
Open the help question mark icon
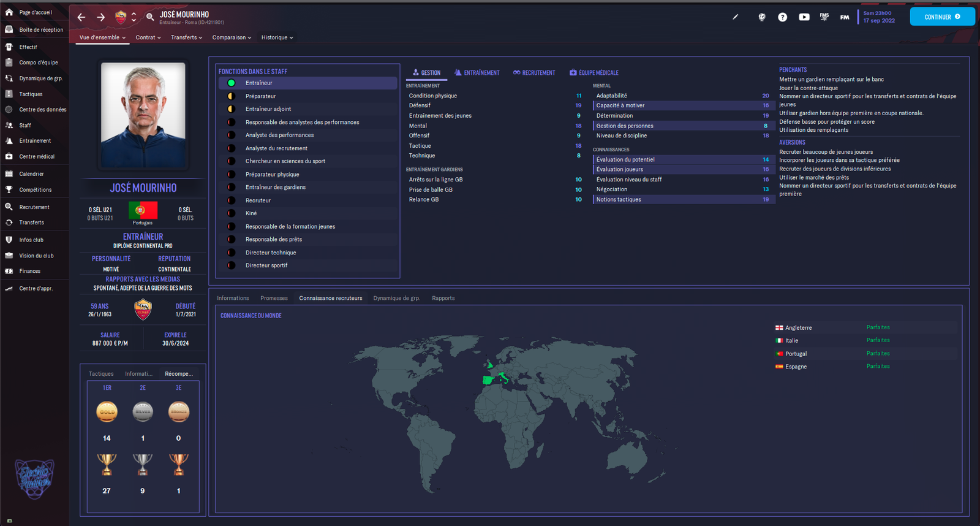[782, 17]
